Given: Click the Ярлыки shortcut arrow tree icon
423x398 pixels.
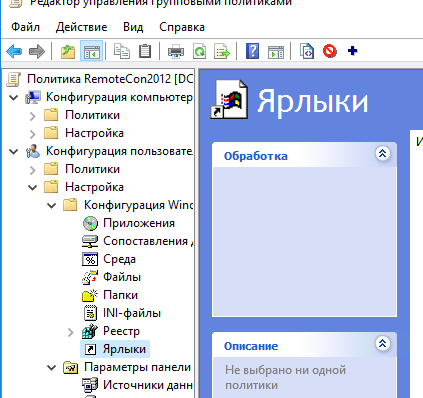Looking at the screenshot, I should [90, 349].
